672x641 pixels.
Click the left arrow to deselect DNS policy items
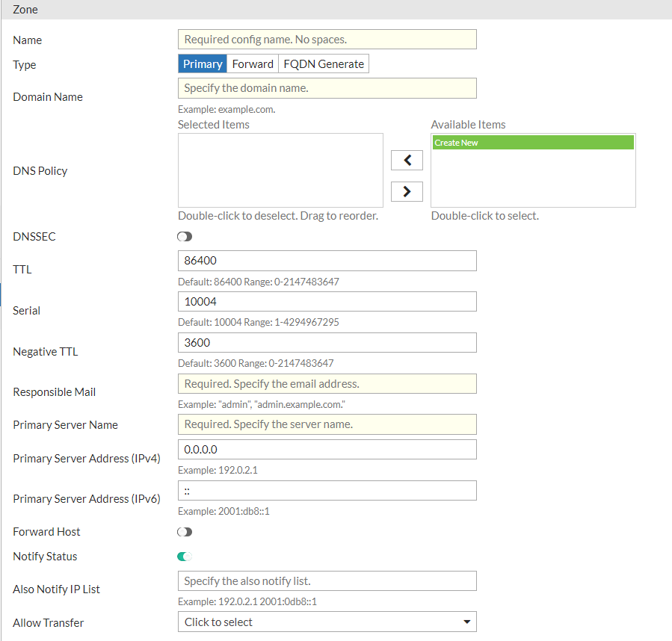click(407, 160)
